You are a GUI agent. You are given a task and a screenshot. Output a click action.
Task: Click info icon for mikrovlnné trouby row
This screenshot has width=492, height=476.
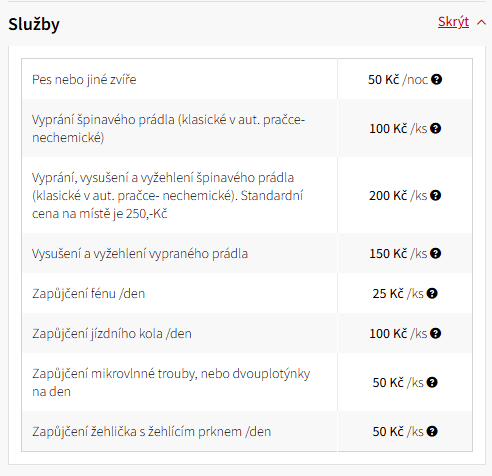(x=432, y=382)
